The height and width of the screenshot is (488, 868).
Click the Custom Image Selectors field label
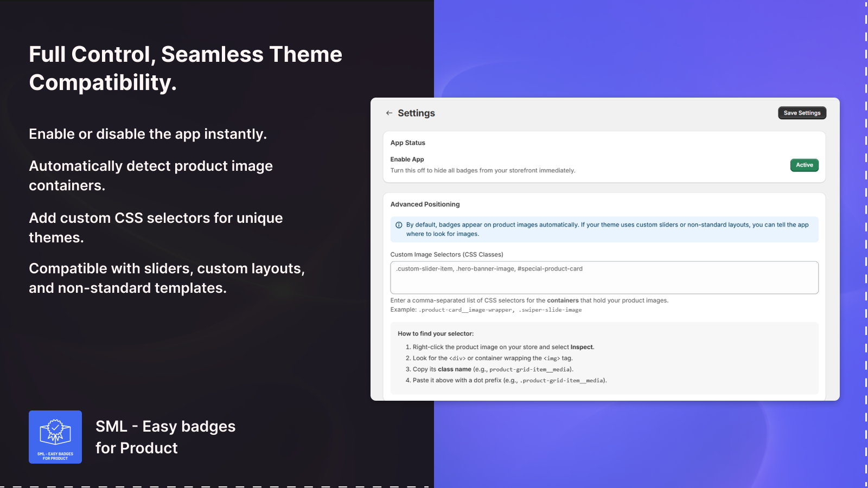click(446, 254)
